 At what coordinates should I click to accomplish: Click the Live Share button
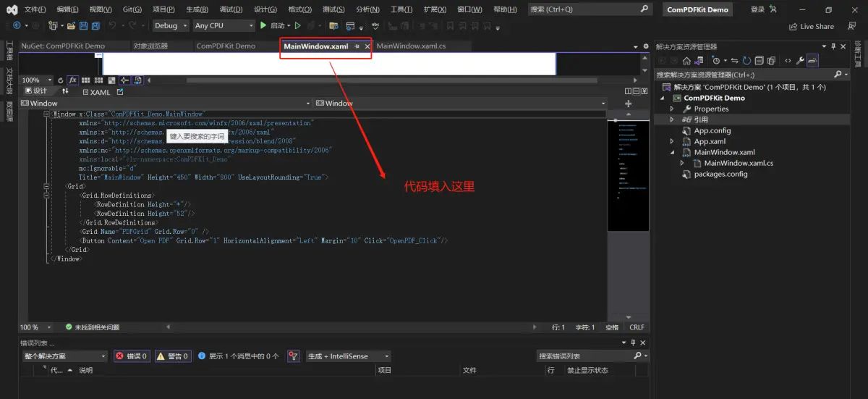(x=811, y=26)
